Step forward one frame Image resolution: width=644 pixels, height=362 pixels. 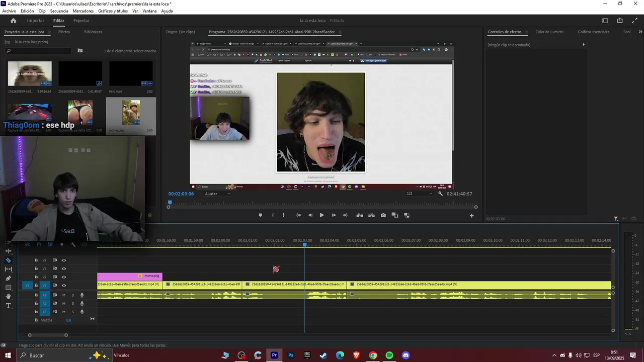coord(334,215)
